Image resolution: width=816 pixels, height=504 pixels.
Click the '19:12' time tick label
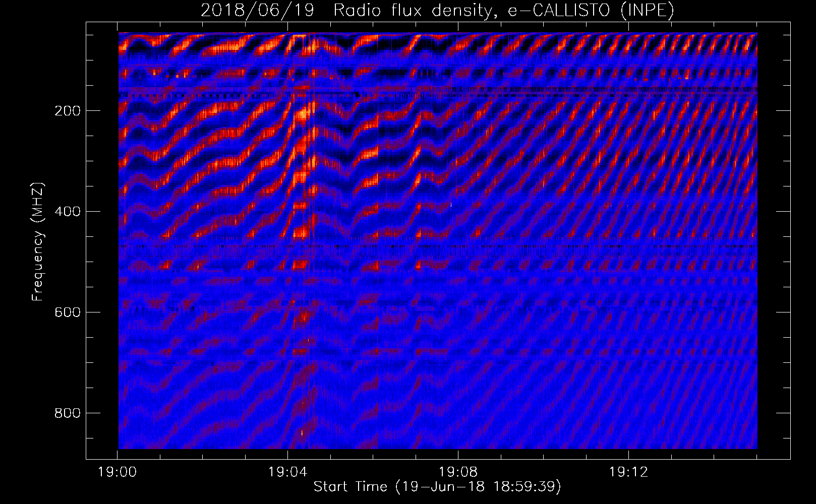point(629,472)
